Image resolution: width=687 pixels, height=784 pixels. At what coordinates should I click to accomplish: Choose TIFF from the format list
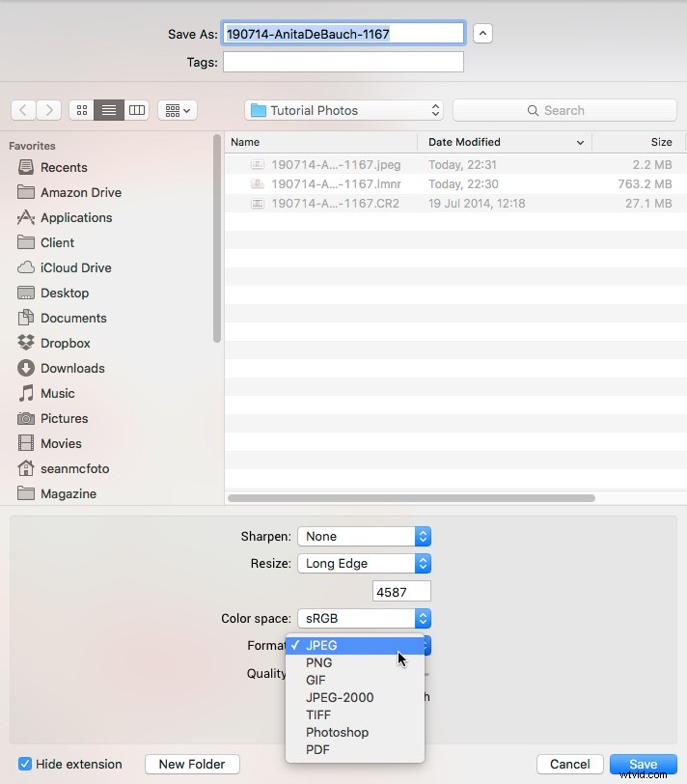(x=318, y=714)
